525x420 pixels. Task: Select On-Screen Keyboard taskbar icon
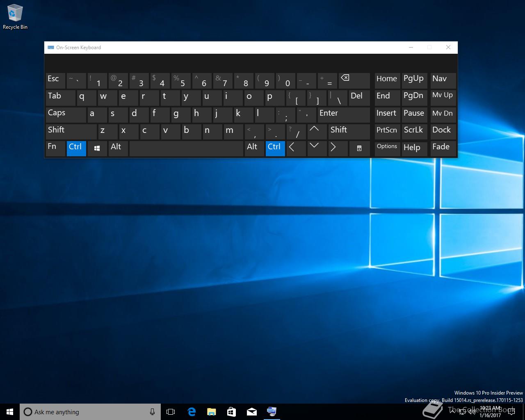(x=272, y=412)
